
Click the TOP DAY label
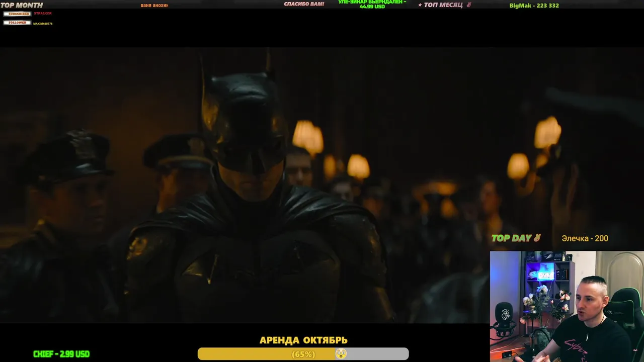[x=511, y=238]
